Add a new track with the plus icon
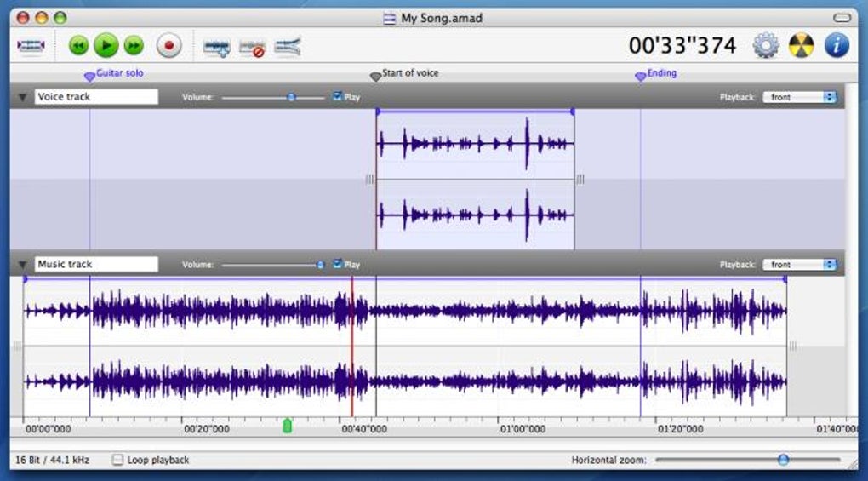Image resolution: width=868 pixels, height=481 pixels. (216, 49)
